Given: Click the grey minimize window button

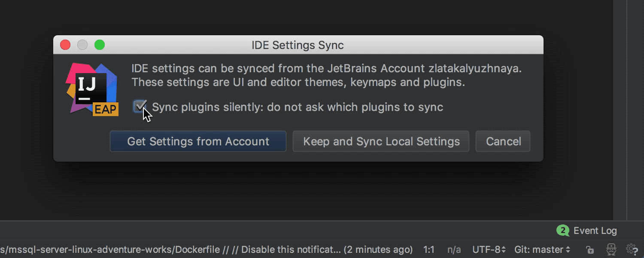Looking at the screenshot, I should point(82,45).
